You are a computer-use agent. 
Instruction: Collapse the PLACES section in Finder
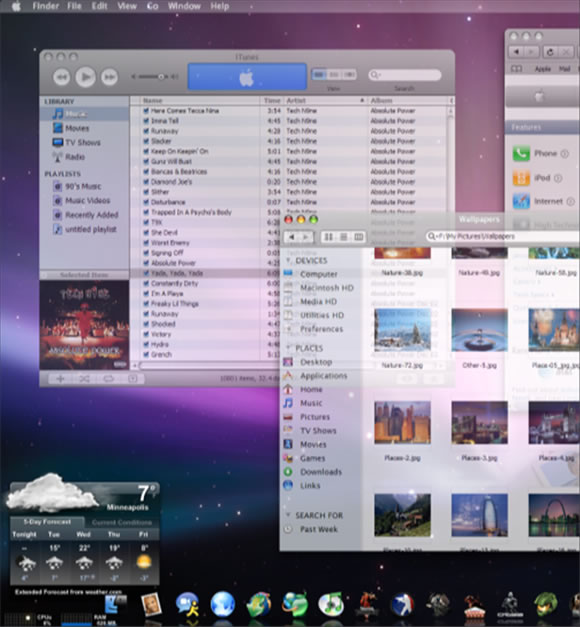tap(288, 348)
